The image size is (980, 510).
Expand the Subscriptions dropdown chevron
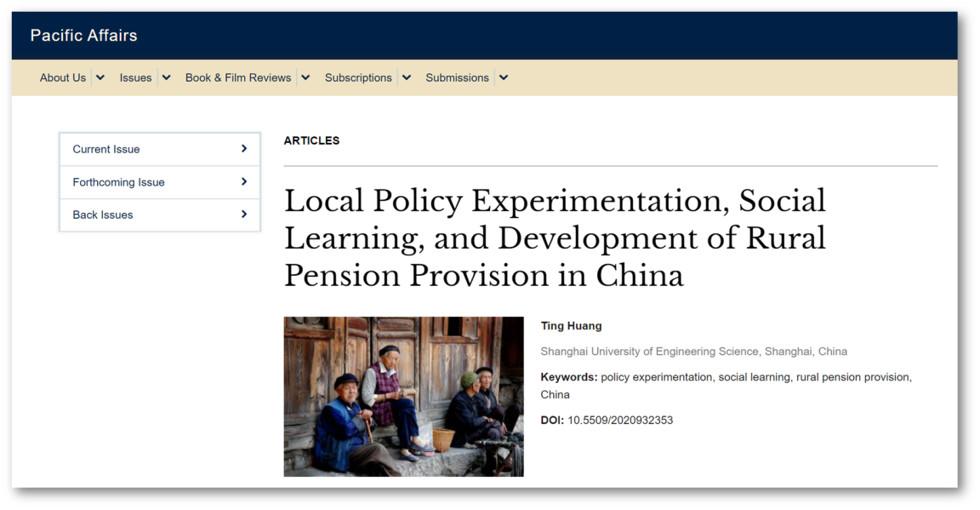click(407, 77)
